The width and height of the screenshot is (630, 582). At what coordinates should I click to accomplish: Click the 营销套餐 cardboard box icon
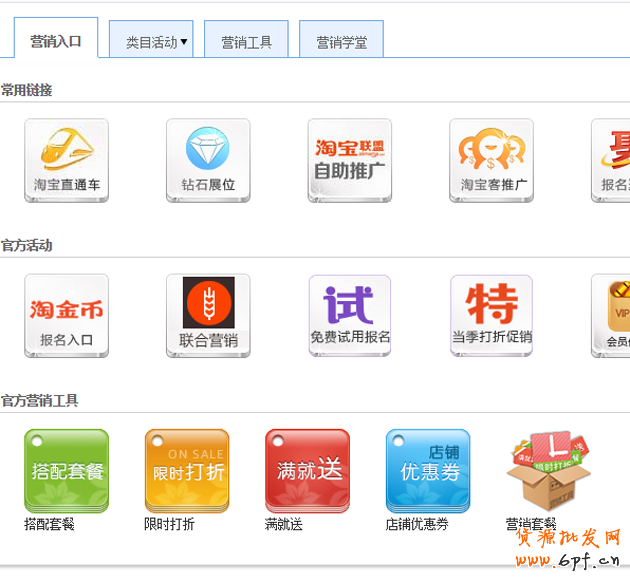pyautogui.click(x=548, y=472)
